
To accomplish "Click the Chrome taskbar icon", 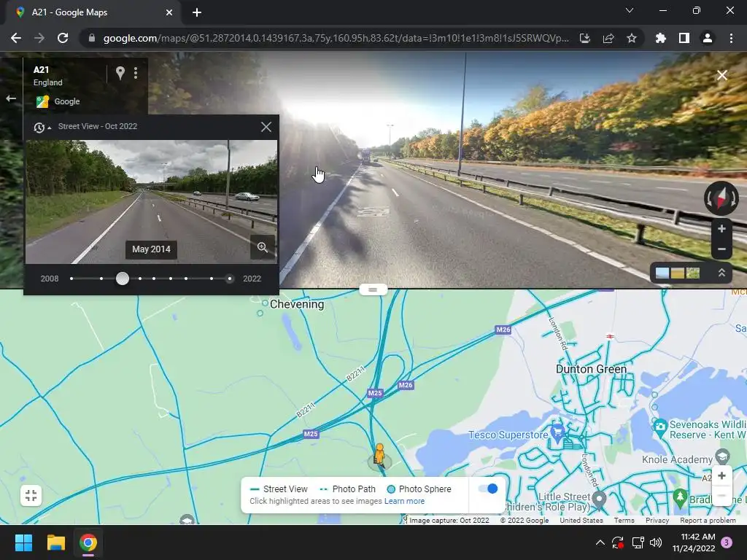I will coord(88,542).
